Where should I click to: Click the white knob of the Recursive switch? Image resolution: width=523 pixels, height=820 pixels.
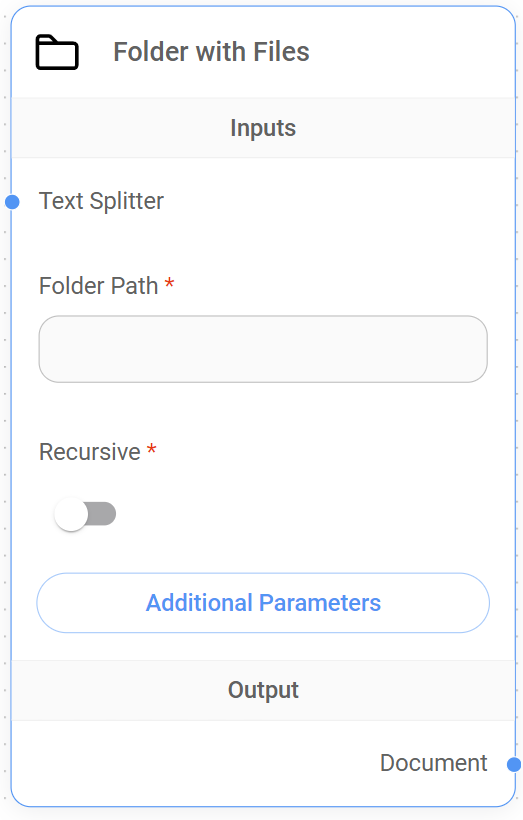(x=71, y=514)
